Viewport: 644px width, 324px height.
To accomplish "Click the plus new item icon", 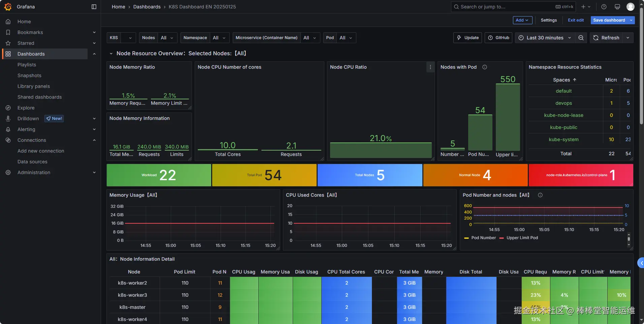I will 586,7.
